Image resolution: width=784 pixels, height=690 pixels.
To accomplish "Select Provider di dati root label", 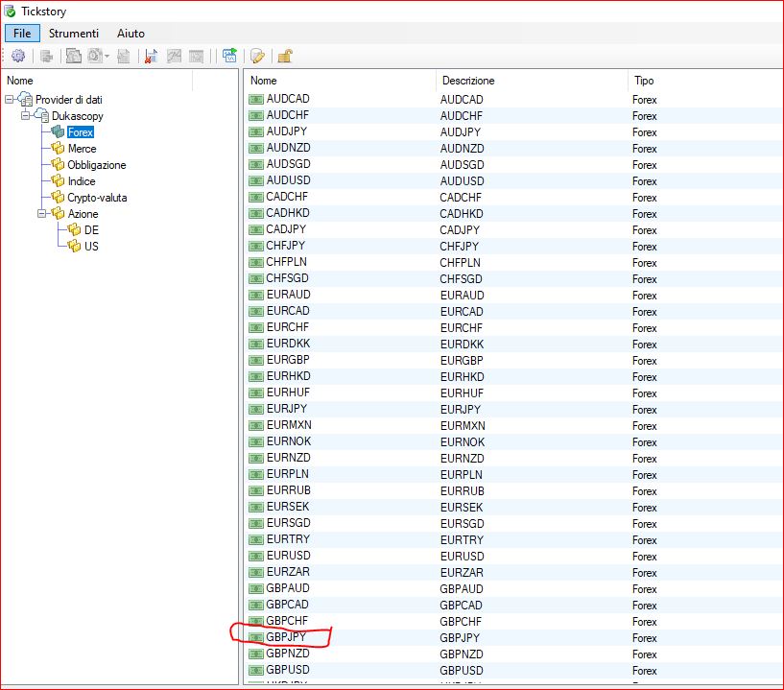I will pos(69,100).
